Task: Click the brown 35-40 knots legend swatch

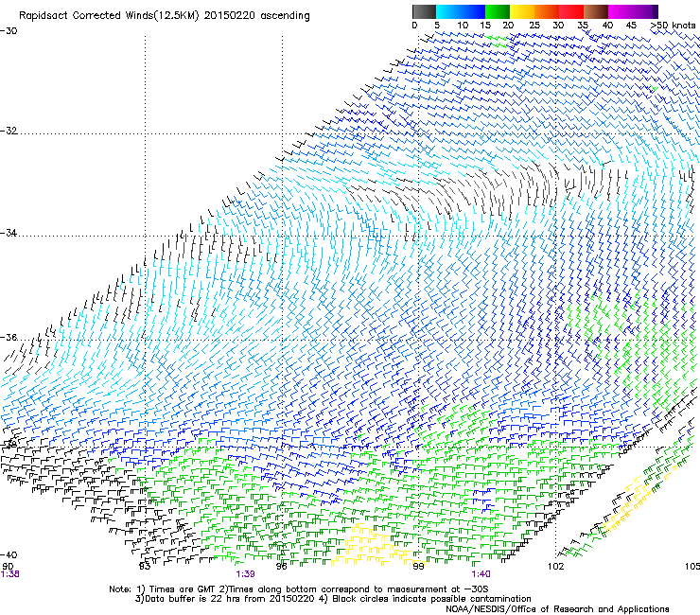Action: click(x=595, y=11)
